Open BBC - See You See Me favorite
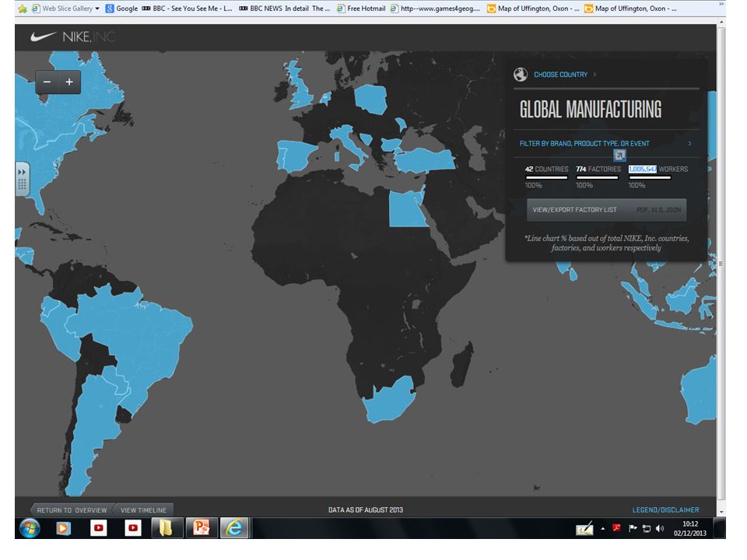This screenshot has width=747, height=560. pyautogui.click(x=188, y=9)
